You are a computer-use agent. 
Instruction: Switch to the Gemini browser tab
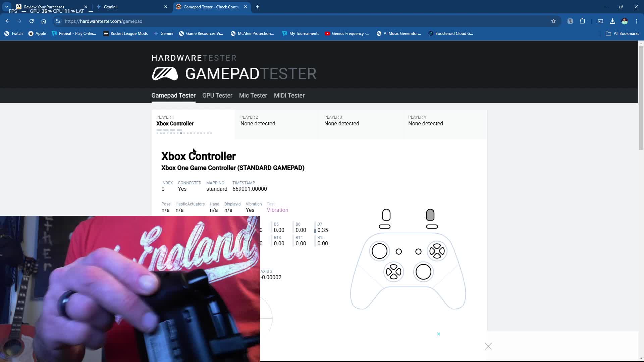click(131, 7)
